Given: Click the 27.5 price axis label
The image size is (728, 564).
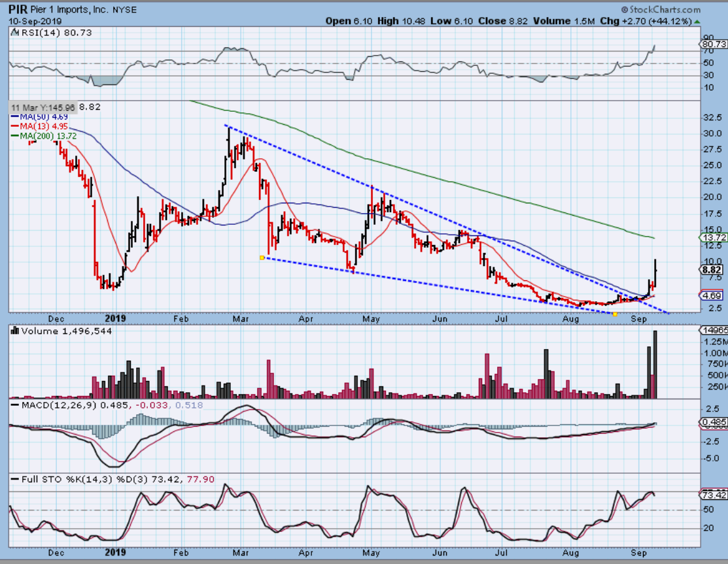Looking at the screenshot, I should [x=713, y=150].
